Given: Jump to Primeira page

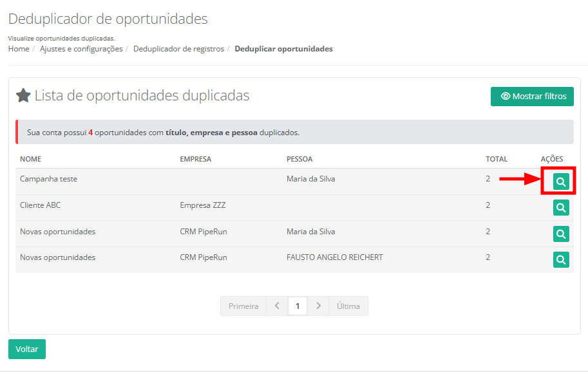Looking at the screenshot, I should (243, 306).
